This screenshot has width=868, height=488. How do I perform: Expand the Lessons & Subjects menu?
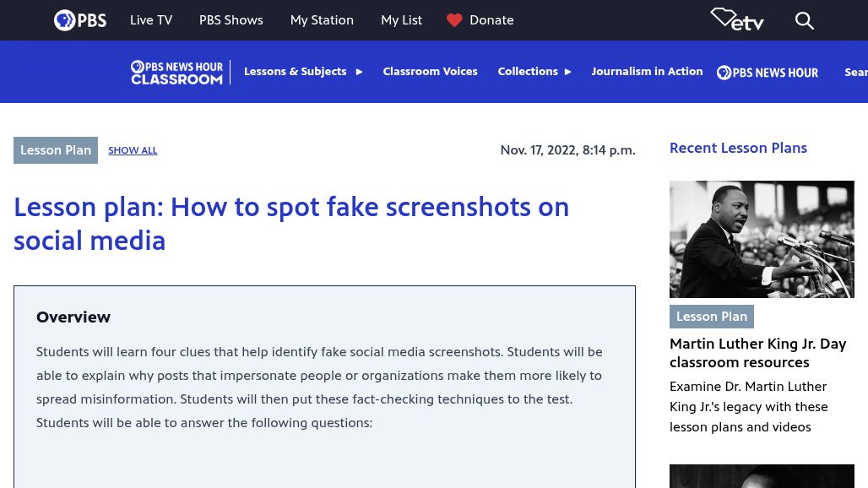coord(303,72)
